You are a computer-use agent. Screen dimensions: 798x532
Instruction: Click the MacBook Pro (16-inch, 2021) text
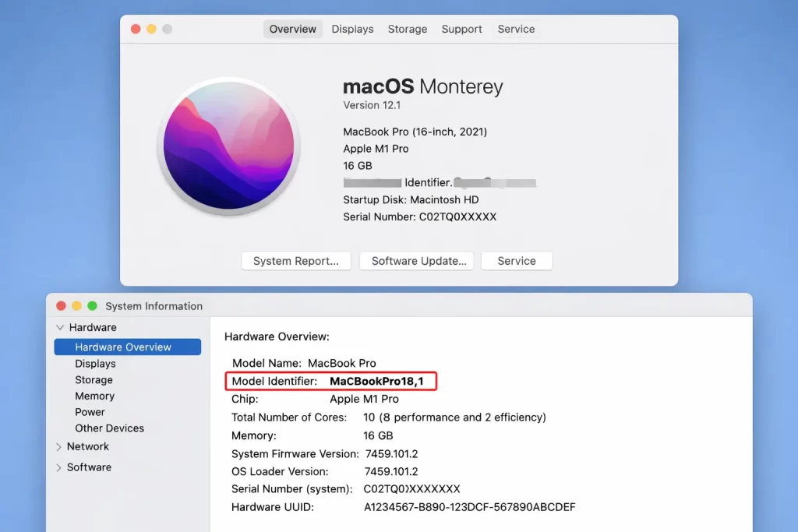click(415, 132)
